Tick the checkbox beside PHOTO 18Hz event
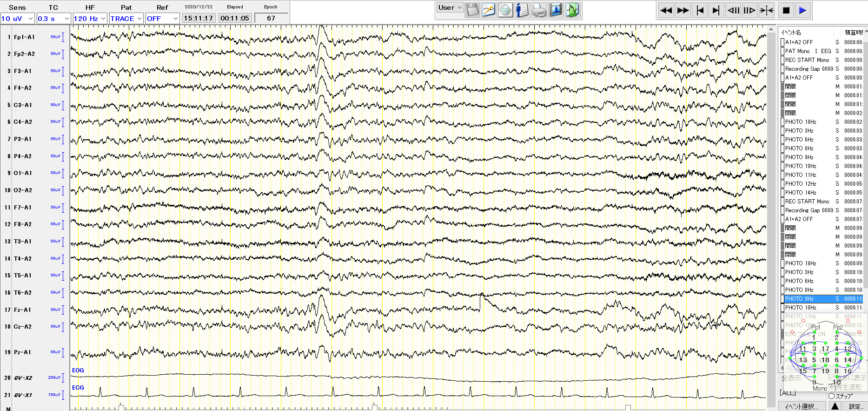868x411 pixels. pyautogui.click(x=782, y=122)
